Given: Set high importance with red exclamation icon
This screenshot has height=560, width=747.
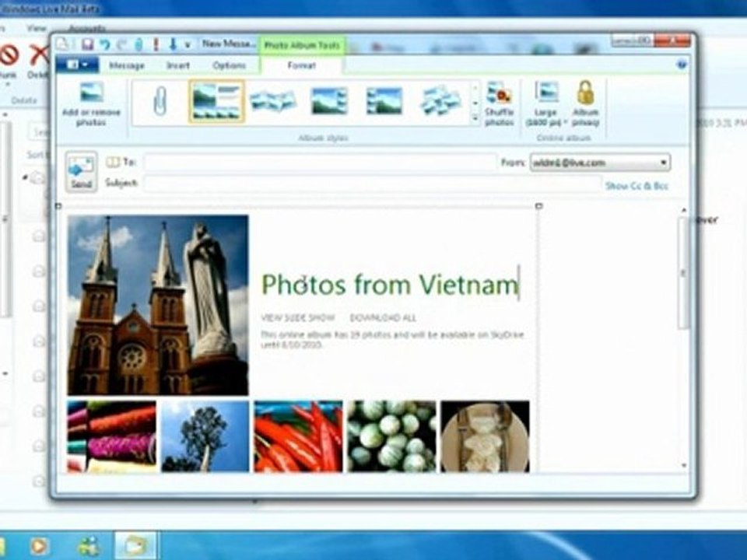Looking at the screenshot, I should [156, 44].
